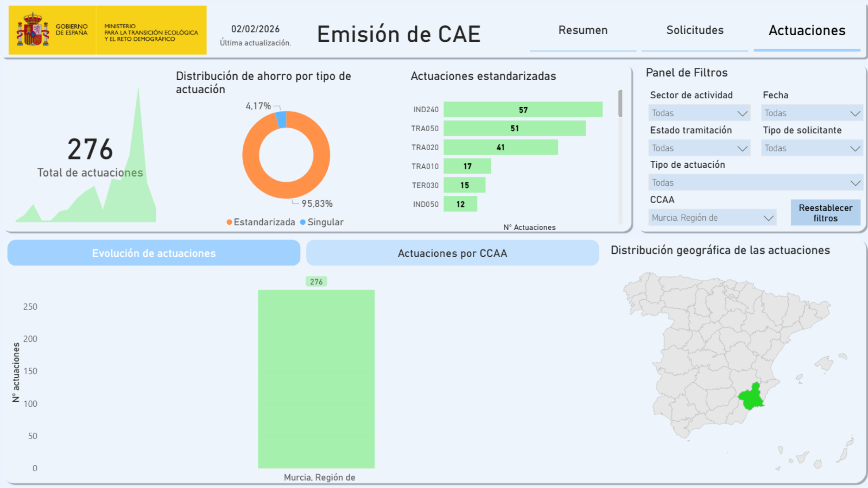Open the Estado tramitación dropdown
Screen dimensions: 868x488
click(699, 148)
